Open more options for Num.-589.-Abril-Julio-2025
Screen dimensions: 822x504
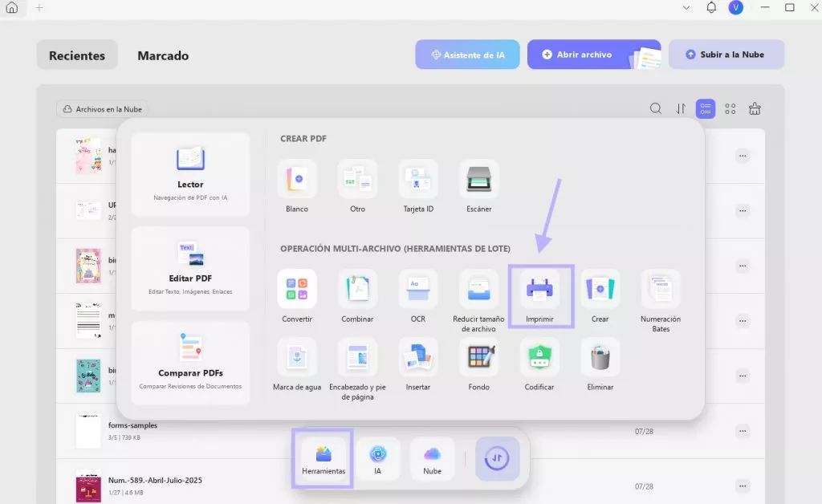pyautogui.click(x=743, y=486)
